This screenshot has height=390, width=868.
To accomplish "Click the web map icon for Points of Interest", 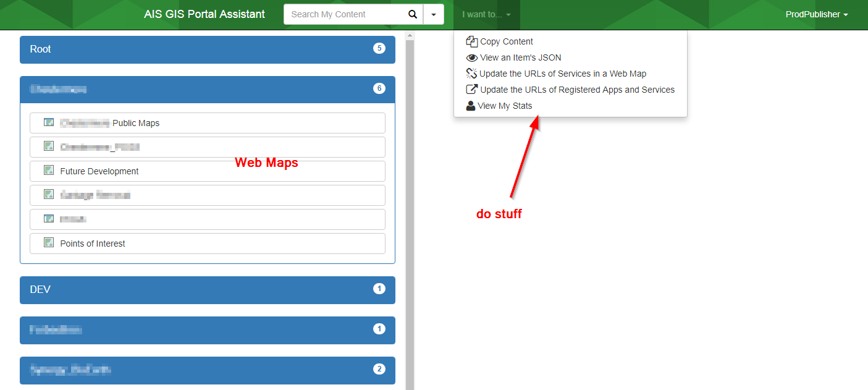I will [49, 242].
